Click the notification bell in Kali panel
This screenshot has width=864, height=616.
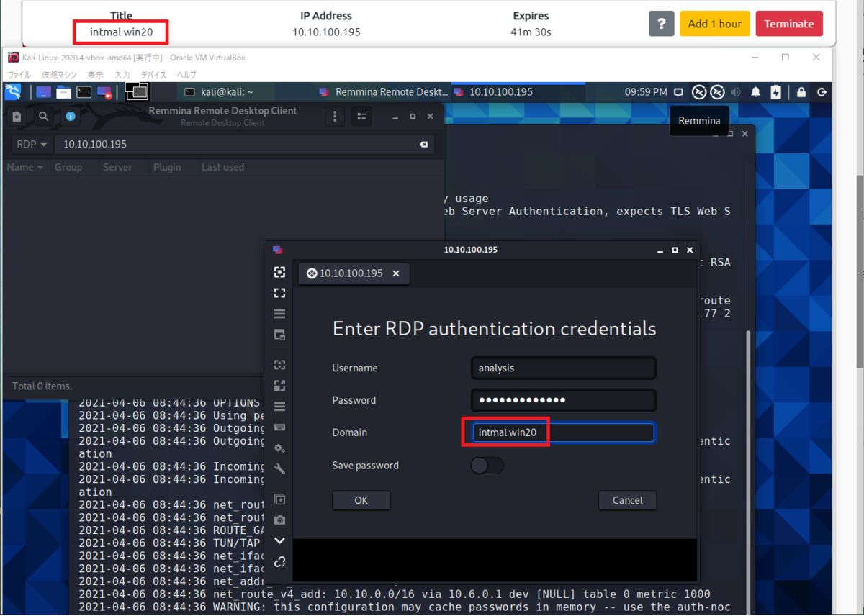[x=756, y=92]
